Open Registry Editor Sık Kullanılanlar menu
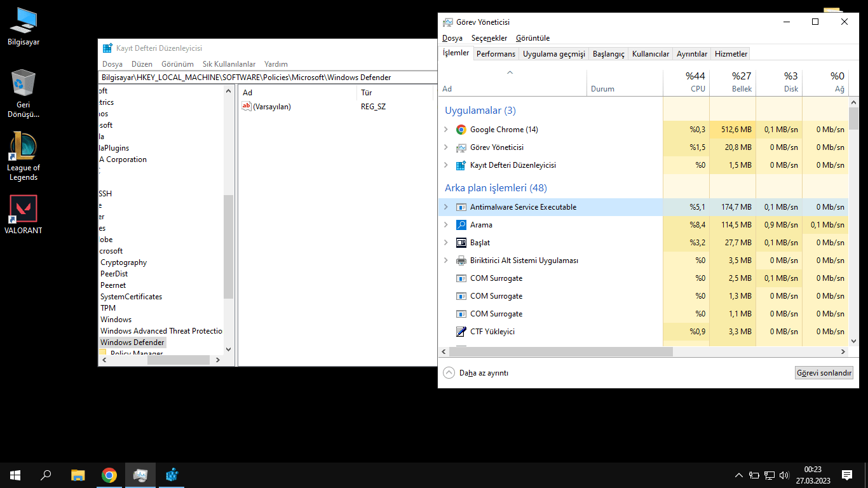Screen dimensions: 868x488 (x=229, y=64)
